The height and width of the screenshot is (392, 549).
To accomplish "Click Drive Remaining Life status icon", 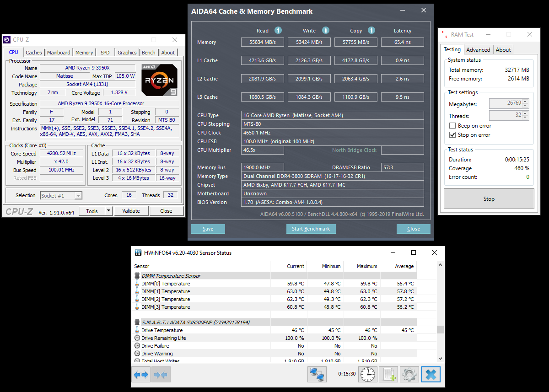I will click(x=137, y=338).
